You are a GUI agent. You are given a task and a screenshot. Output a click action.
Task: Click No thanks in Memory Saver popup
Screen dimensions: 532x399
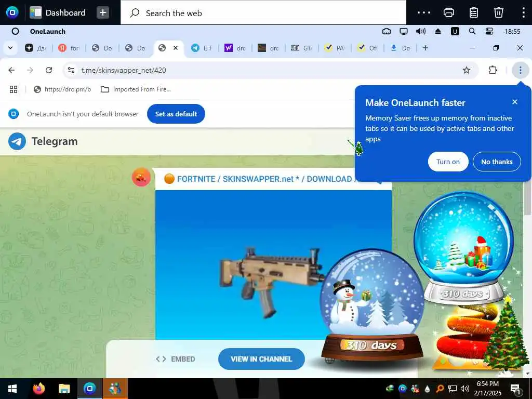[497, 162]
